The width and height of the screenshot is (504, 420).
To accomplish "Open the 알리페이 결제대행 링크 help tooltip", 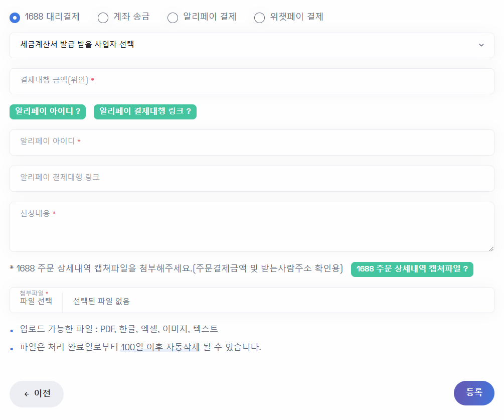I will pyautogui.click(x=144, y=111).
